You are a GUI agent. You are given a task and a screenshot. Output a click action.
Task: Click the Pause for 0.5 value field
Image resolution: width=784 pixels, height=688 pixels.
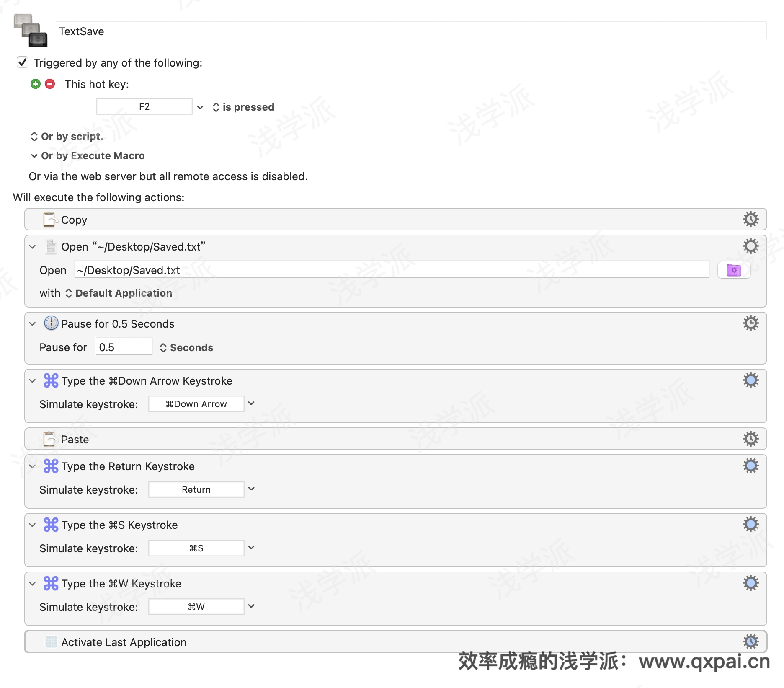click(124, 347)
